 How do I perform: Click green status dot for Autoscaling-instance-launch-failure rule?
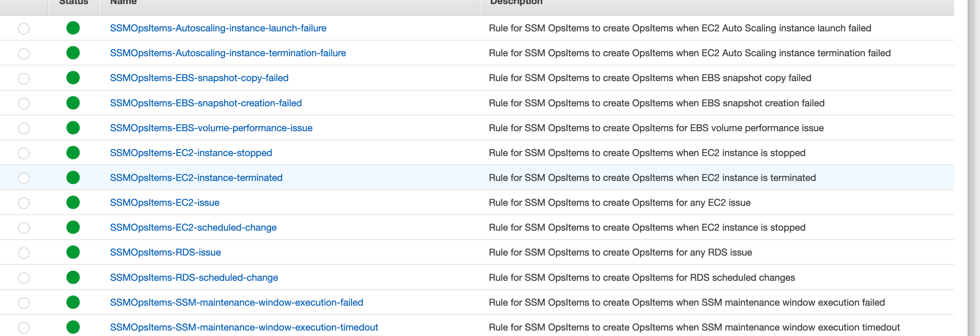[73, 28]
